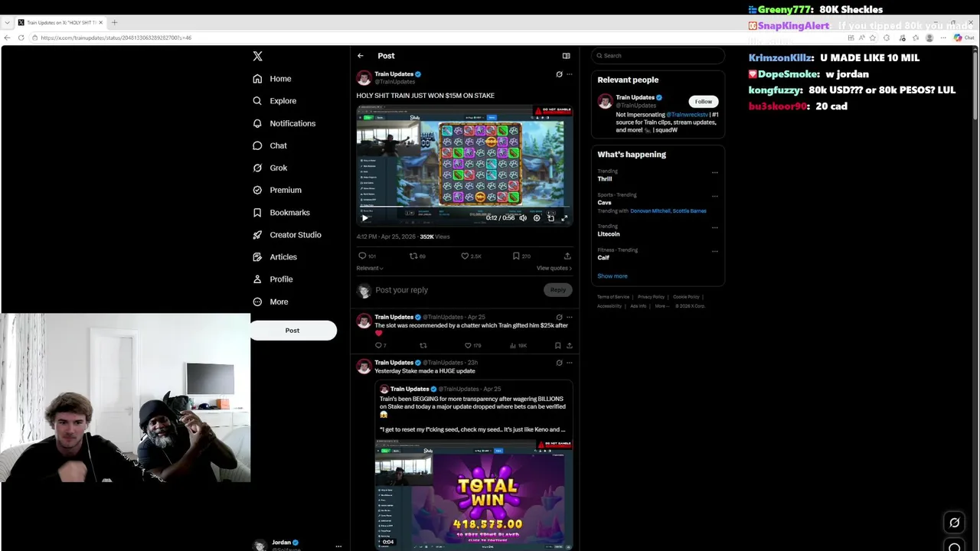Click the Premium icon in sidebar
The width and height of the screenshot is (980, 551).
[257, 190]
